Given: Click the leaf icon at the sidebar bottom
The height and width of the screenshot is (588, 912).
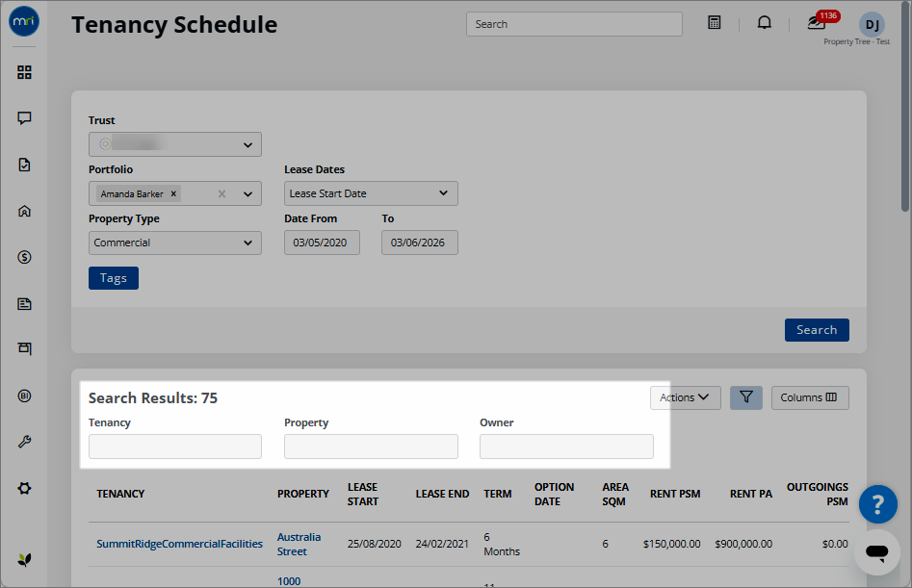Looking at the screenshot, I should tap(24, 559).
